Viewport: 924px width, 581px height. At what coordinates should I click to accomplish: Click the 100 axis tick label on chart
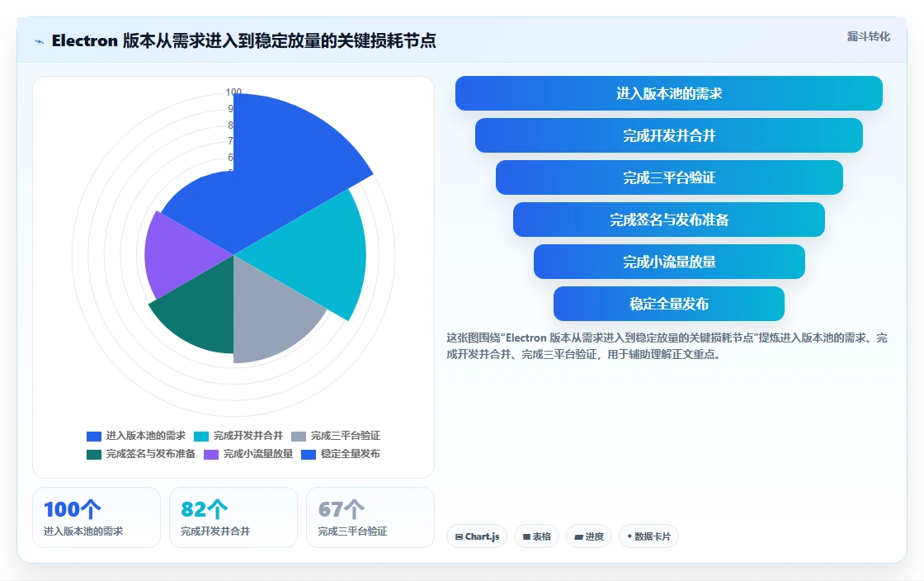233,92
